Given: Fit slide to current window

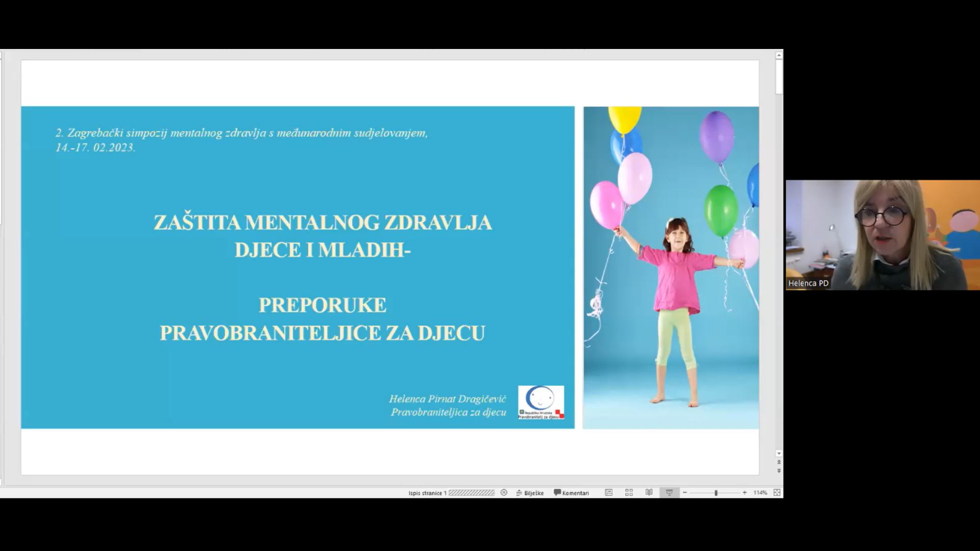Looking at the screenshot, I should click(x=777, y=492).
